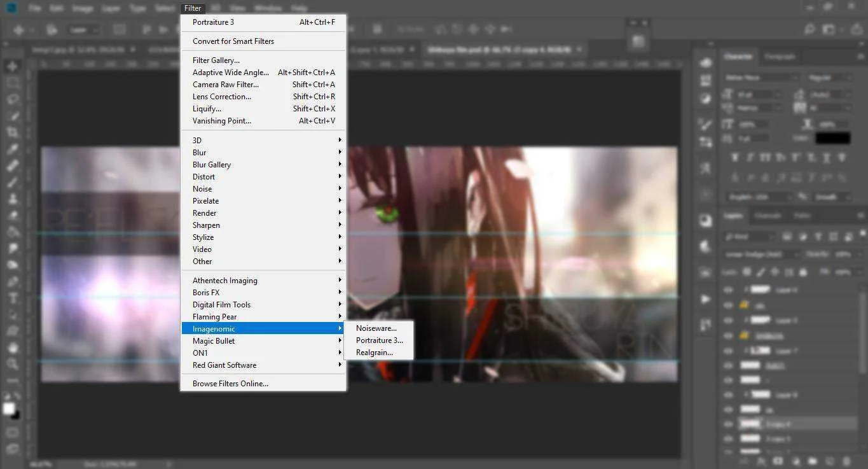Open Filter Gallery from Filter menu
Viewport: 868px width, 469px height.
263,60
